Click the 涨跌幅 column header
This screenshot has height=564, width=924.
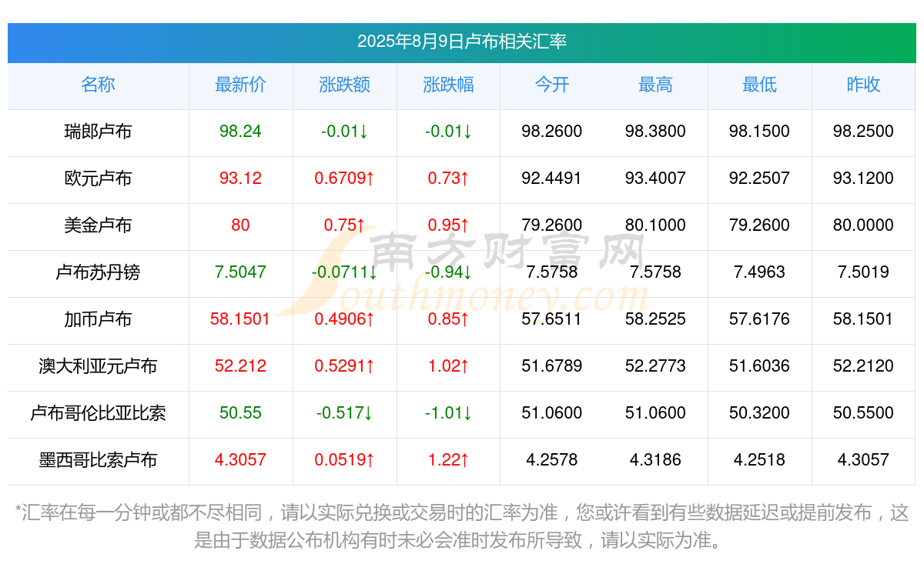449,85
